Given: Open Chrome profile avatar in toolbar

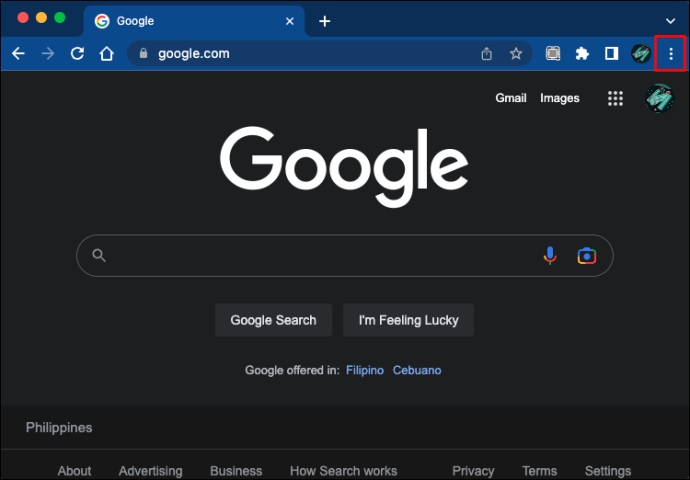Looking at the screenshot, I should (641, 54).
